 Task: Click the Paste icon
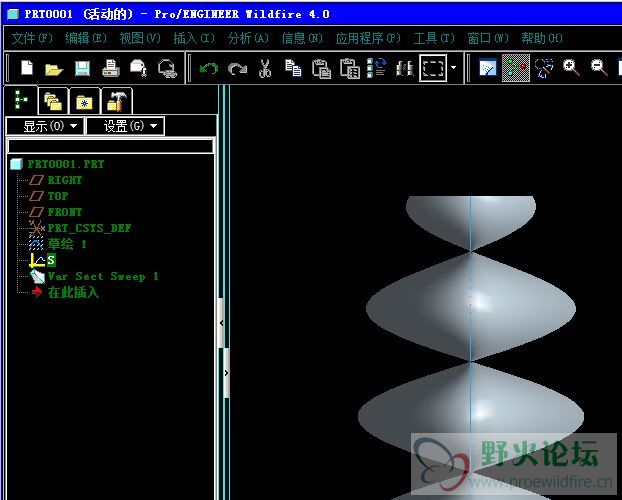click(x=321, y=68)
